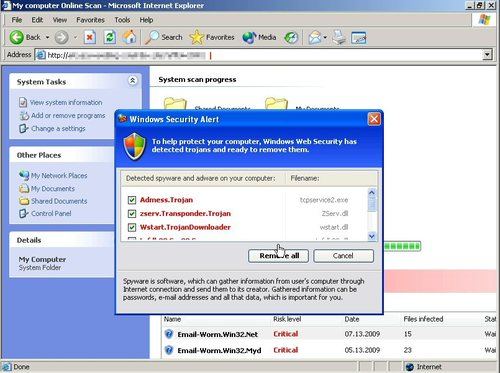The height and width of the screenshot is (373, 500).
Task: Open the View menu
Action: point(60,20)
